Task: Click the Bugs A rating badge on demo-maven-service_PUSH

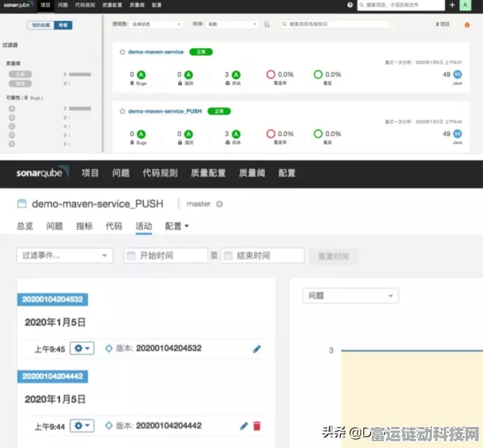Action: pyautogui.click(x=141, y=134)
